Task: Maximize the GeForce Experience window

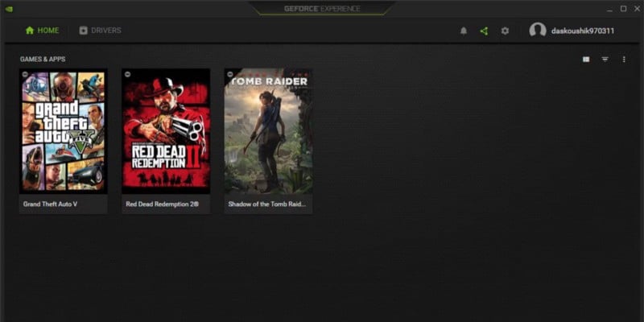Action: point(623,9)
